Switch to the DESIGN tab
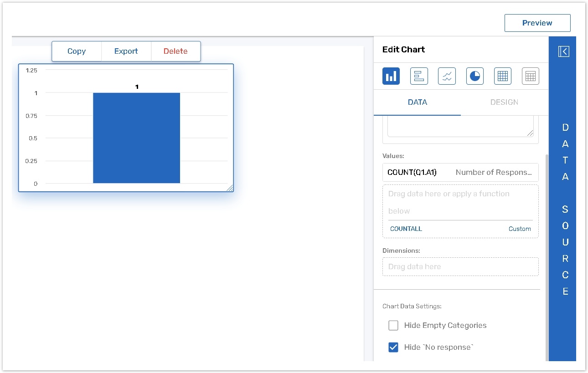The height and width of the screenshot is (373, 588). [x=504, y=102]
